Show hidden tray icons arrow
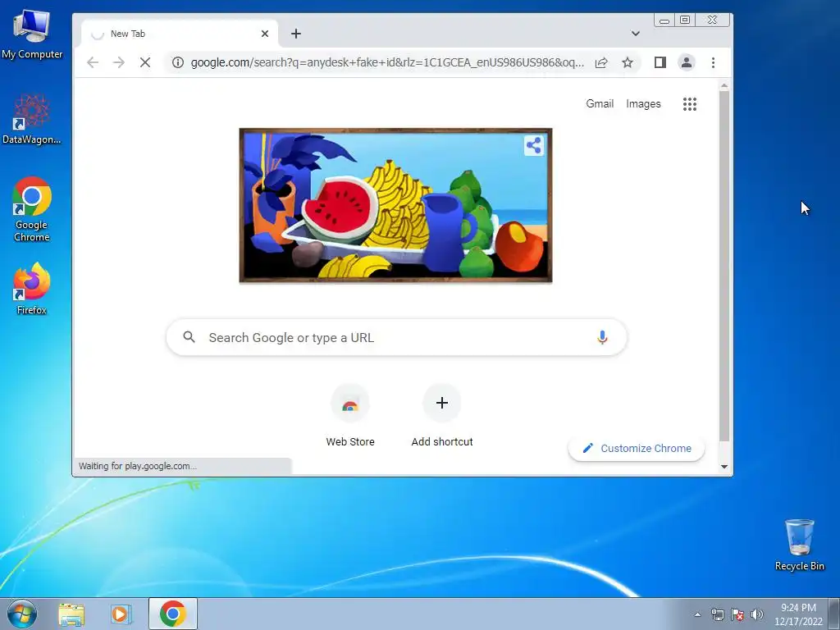Screen dimensions: 840x630 (697, 614)
